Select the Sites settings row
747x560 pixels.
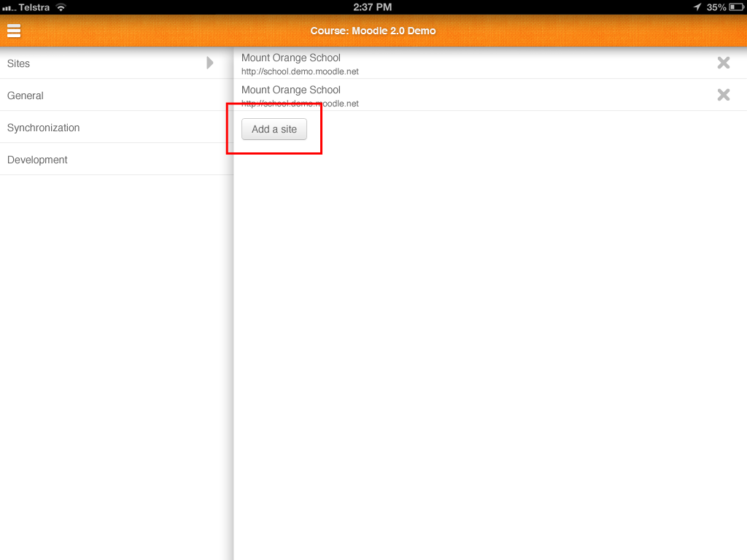[x=117, y=63]
